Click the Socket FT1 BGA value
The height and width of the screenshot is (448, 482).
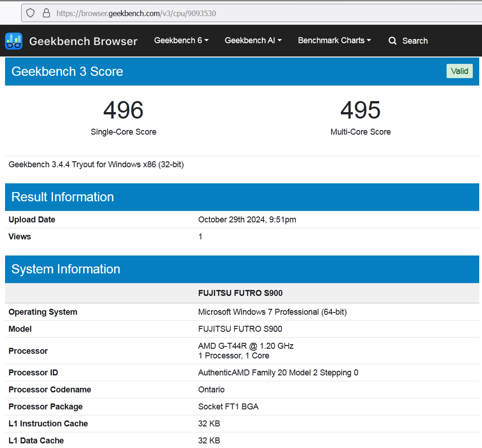click(229, 407)
